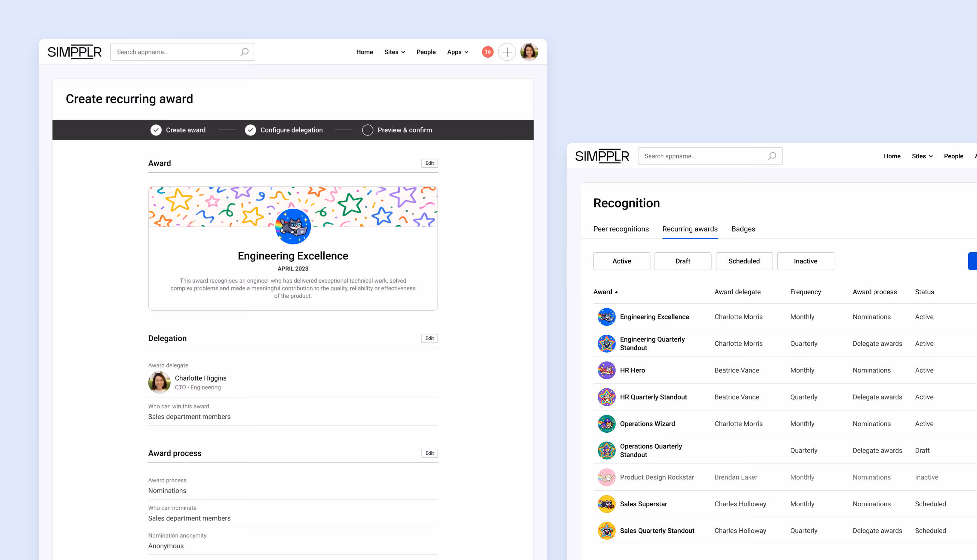Focus search field in Create award window

coord(183,52)
